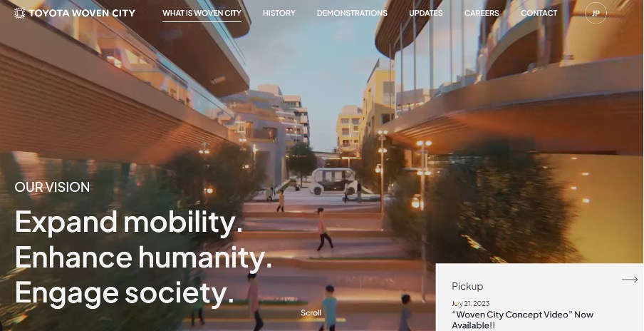The image size is (644, 331).
Task: Click the Pickup heading in the card
Action: tap(467, 286)
